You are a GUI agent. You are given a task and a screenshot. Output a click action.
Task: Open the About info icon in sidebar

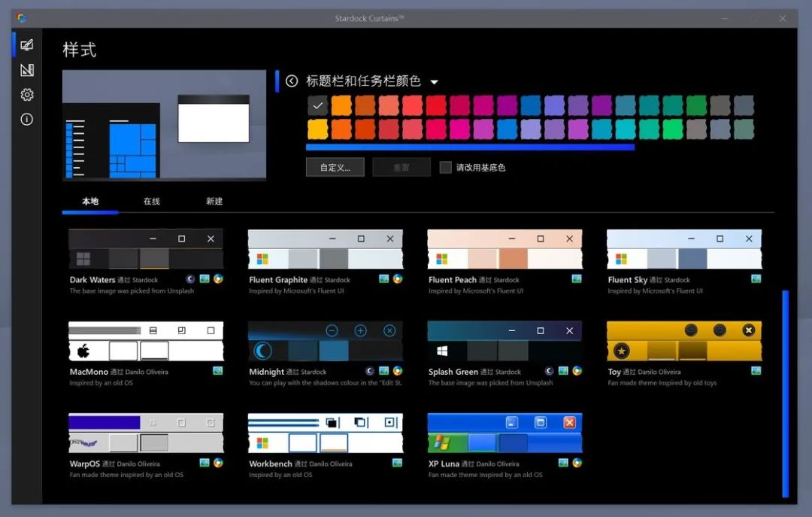27,119
